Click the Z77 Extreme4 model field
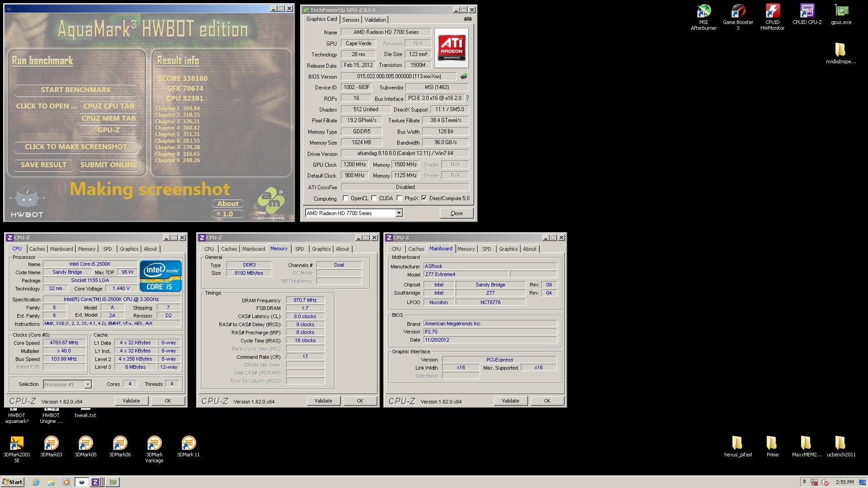Image resolution: width=868 pixels, height=488 pixels. (x=466, y=275)
